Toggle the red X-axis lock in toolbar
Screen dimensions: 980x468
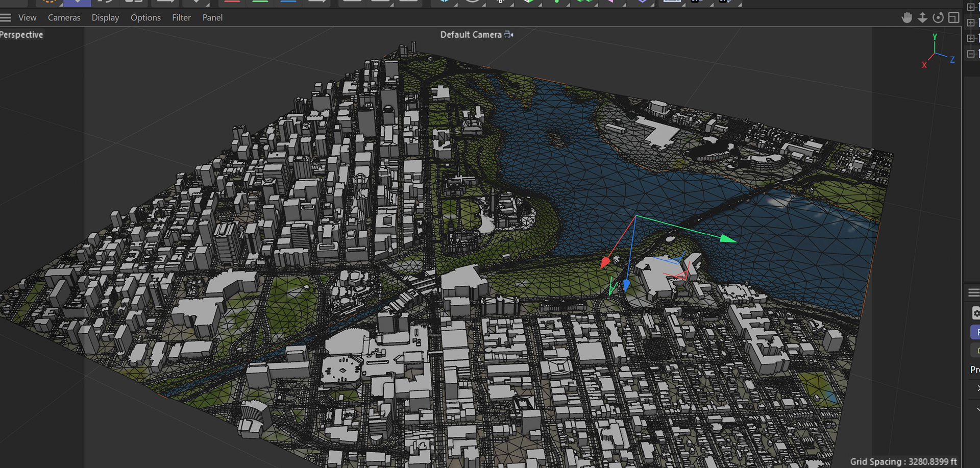(x=232, y=2)
